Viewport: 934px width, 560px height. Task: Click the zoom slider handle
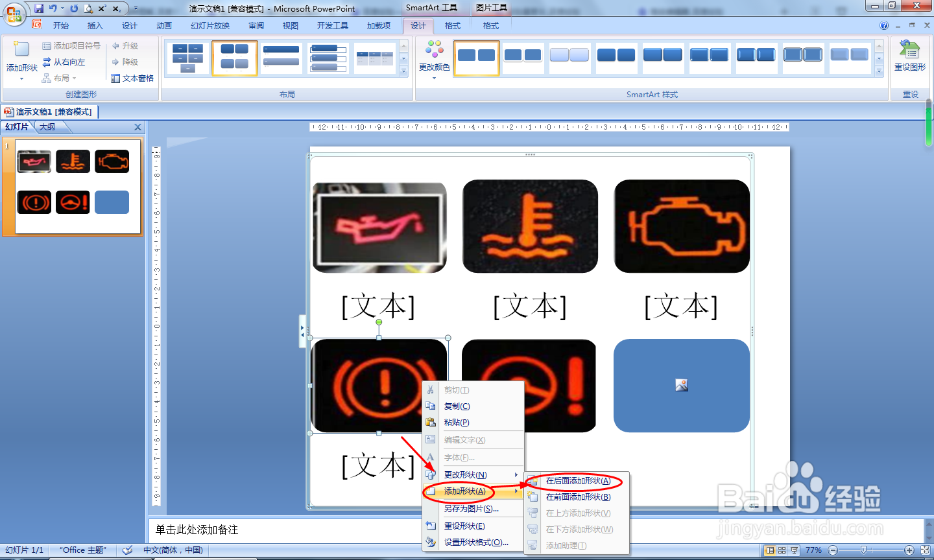863,550
